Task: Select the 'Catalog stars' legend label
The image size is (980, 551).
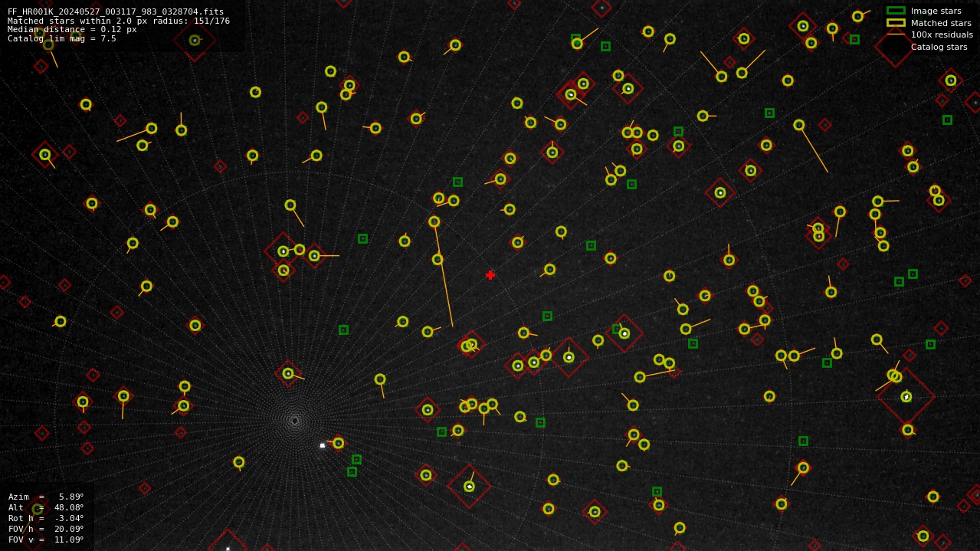Action: [939, 47]
